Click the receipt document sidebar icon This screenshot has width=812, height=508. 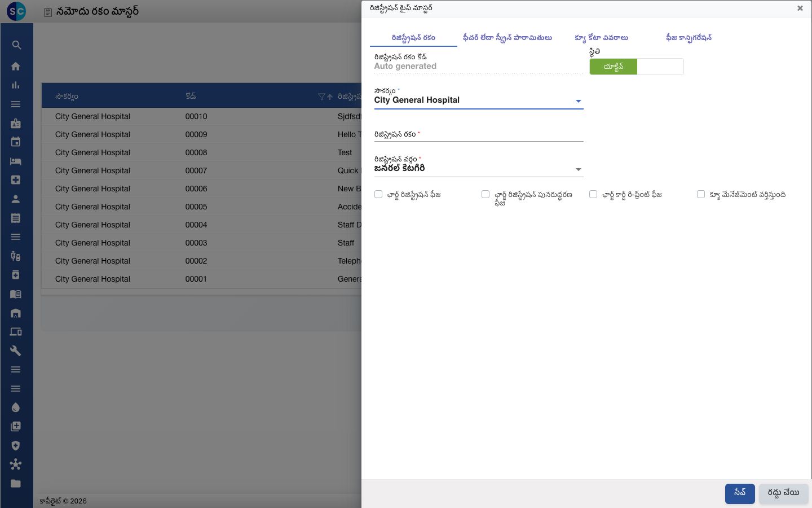pos(16,218)
